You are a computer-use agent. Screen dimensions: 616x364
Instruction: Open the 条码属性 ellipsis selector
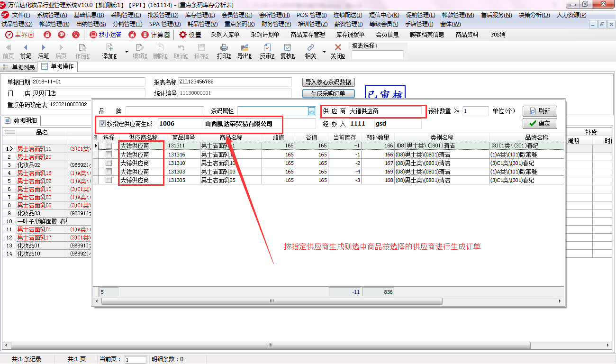point(311,111)
